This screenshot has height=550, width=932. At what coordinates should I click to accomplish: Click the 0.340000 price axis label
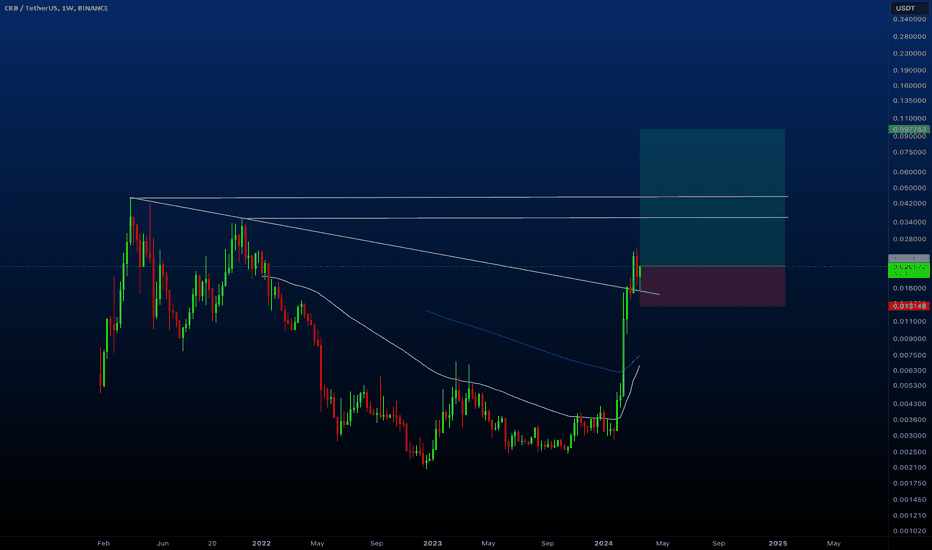[909, 19]
